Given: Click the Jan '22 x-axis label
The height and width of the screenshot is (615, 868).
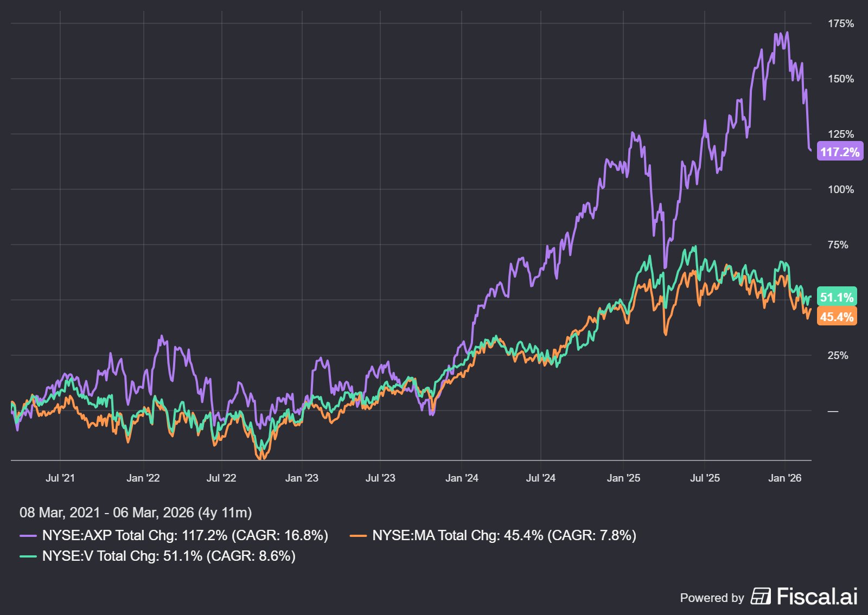Looking at the screenshot, I should (143, 478).
